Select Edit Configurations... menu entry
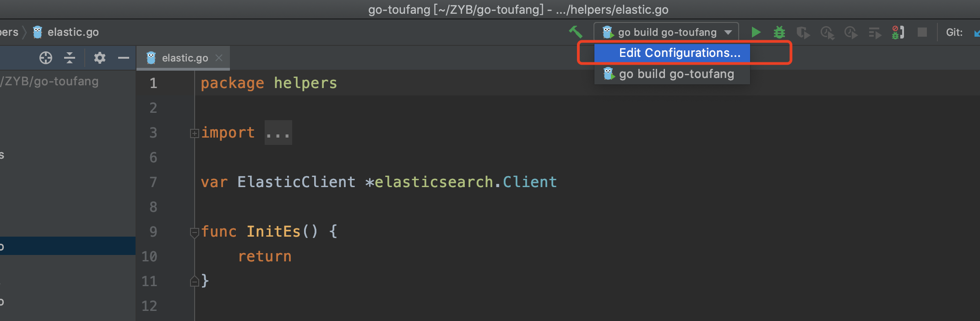 tap(679, 53)
